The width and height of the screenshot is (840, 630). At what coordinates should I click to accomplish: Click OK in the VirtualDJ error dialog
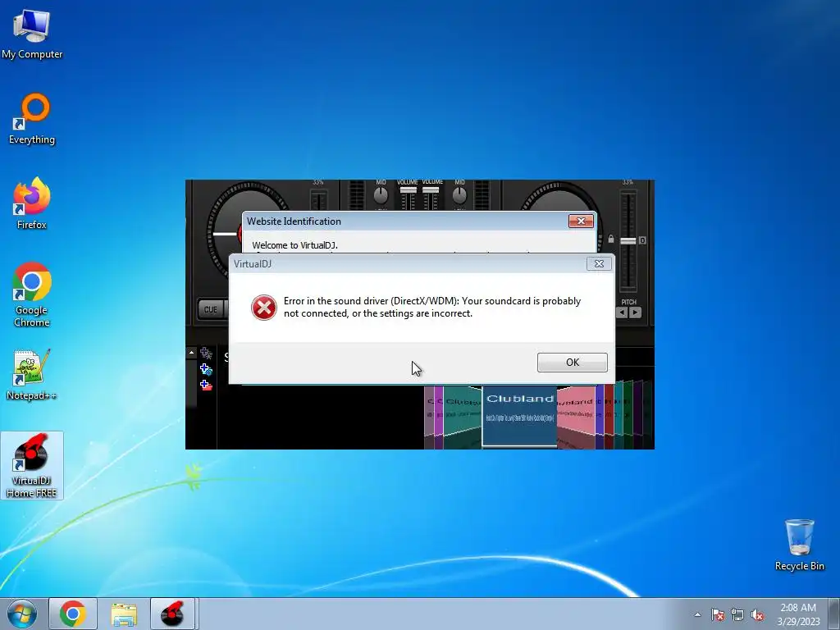pos(572,362)
